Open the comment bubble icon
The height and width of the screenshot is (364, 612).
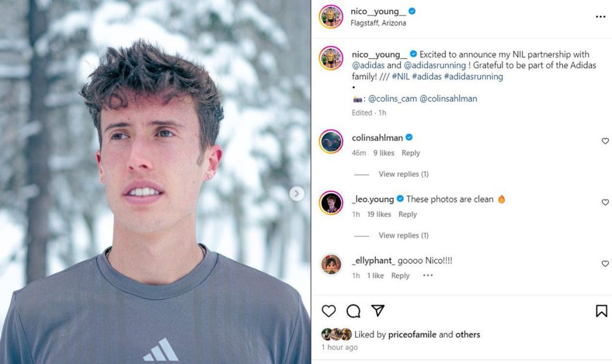353,311
